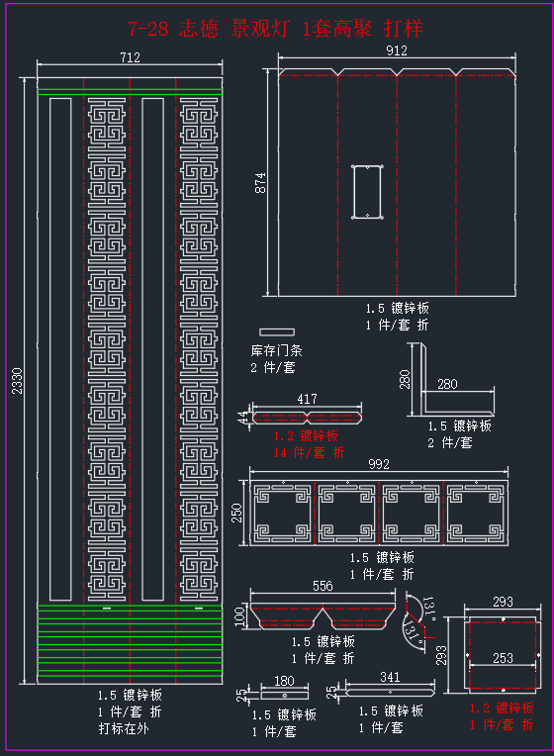Select the 250 height dimension text
Image resolution: width=554 pixels, height=756 pixels.
(236, 513)
